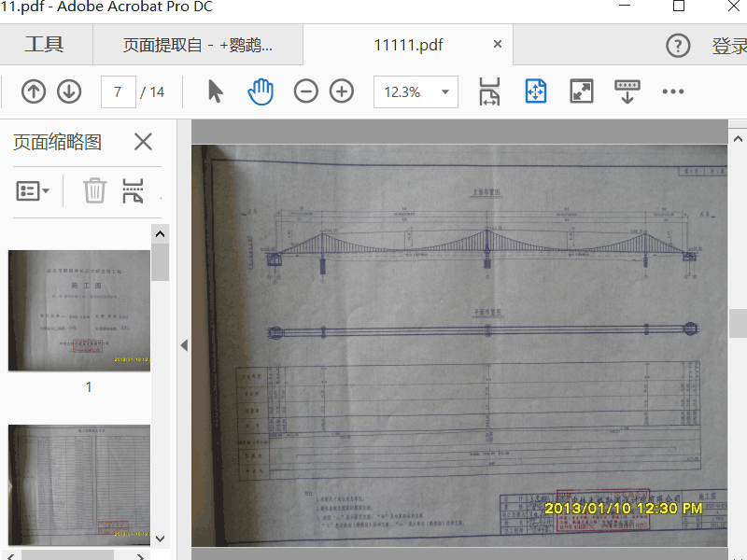Close the 页面缩略图 panel
747x560 pixels.
click(143, 142)
